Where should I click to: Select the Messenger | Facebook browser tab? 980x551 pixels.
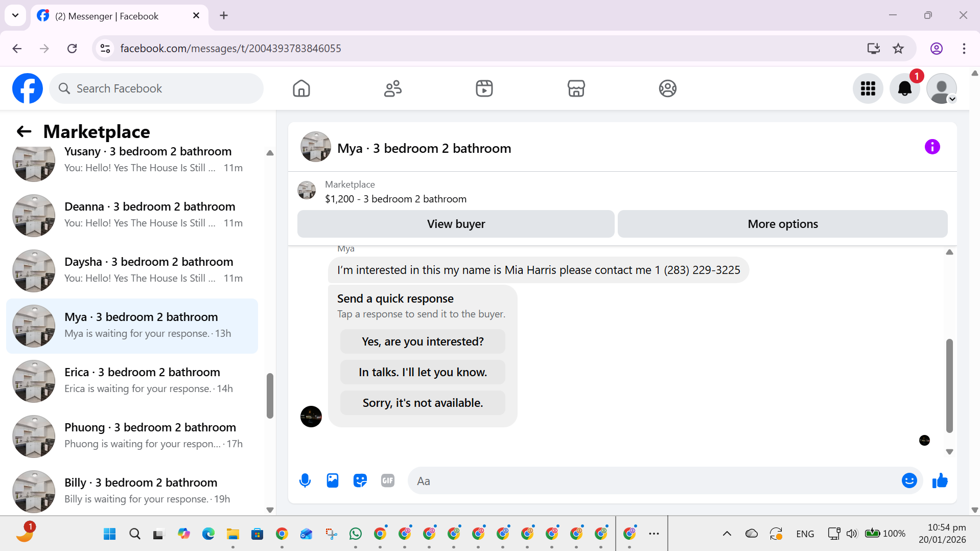click(x=120, y=16)
